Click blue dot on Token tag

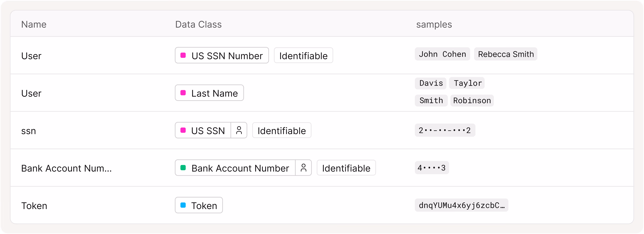(x=183, y=205)
